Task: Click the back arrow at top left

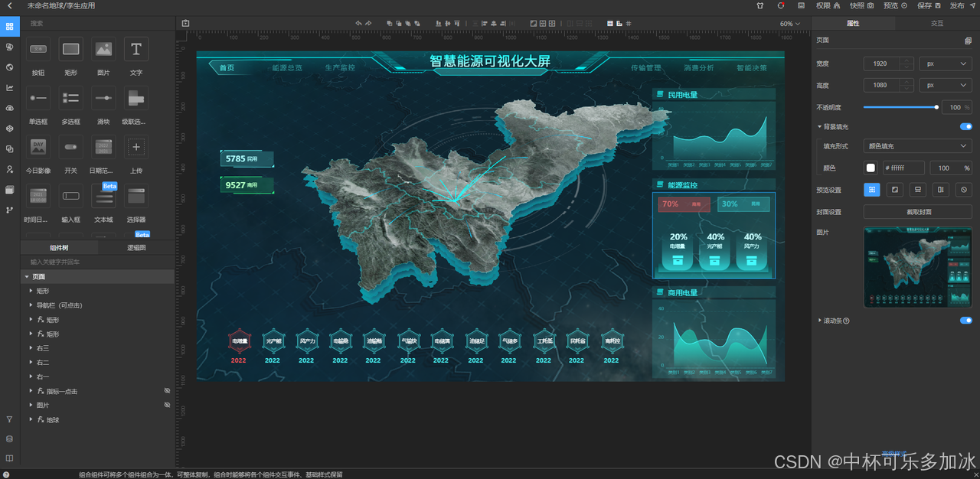Action: click(x=8, y=5)
